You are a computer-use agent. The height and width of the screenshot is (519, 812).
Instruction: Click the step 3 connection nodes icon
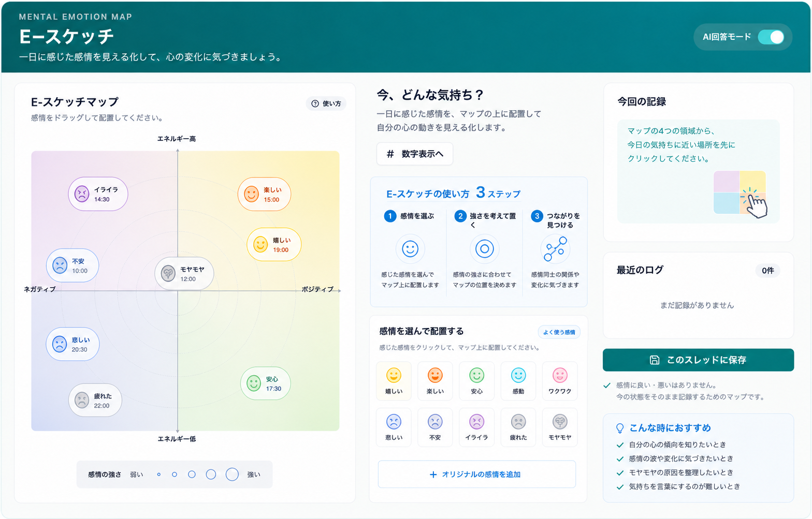pos(555,249)
